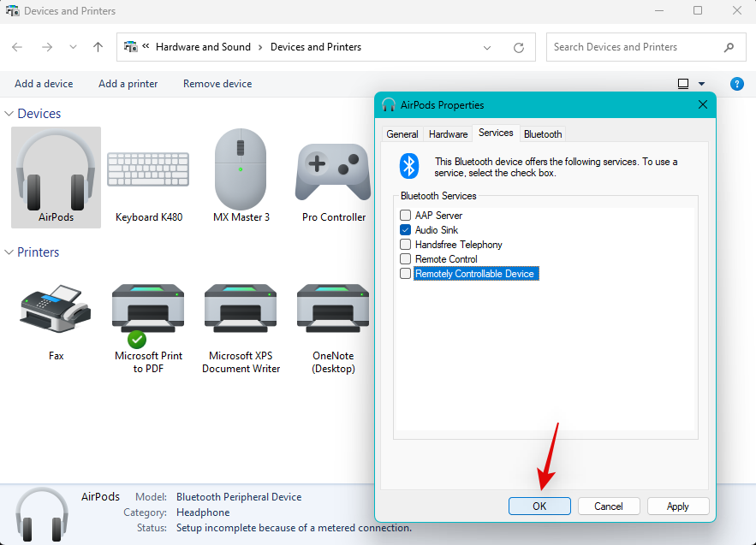Open the recent locations dropdown arrow
The height and width of the screenshot is (545, 756).
pyautogui.click(x=73, y=47)
